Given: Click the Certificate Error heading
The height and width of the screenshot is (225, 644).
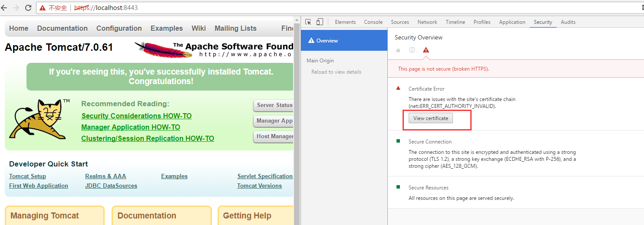Looking at the screenshot, I should pyautogui.click(x=426, y=89).
